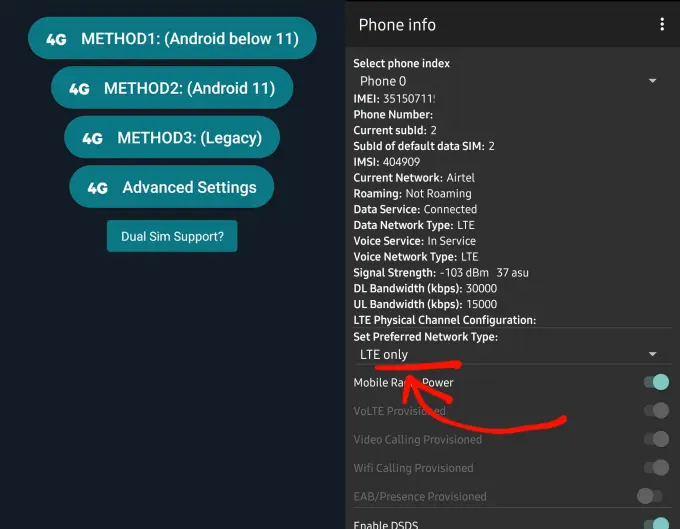Select the IMSI: 404909 line

pos(387,162)
